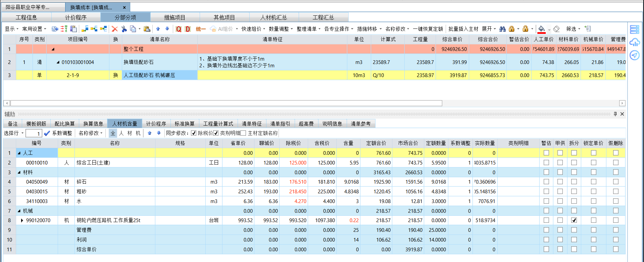This screenshot has height=262, width=644.
Task: Click the second insert-node tree icon
Action: click(94, 29)
